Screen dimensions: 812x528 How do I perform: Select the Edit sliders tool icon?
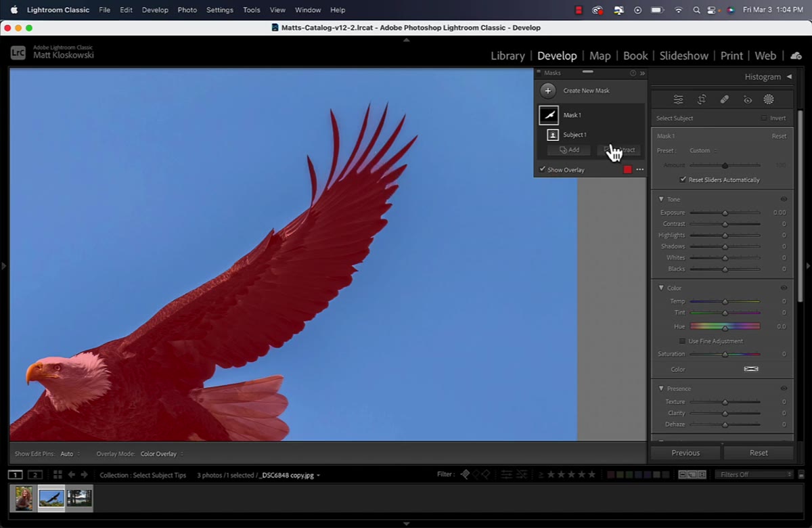pos(678,100)
